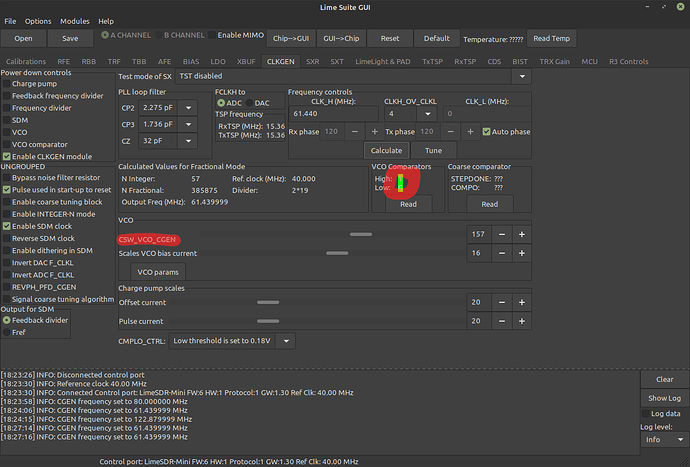The width and height of the screenshot is (690, 467).
Task: Switch to the R3 Controls tab
Action: [x=628, y=62]
